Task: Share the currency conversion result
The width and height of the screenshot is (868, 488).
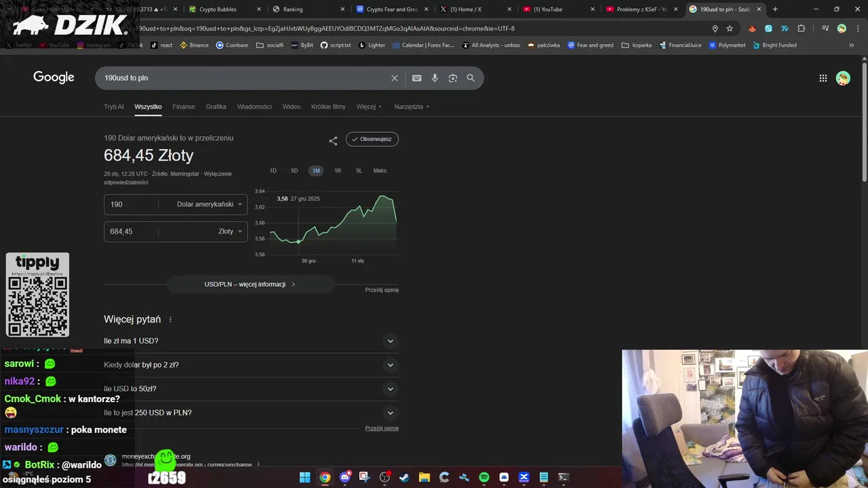Action: 333,141
